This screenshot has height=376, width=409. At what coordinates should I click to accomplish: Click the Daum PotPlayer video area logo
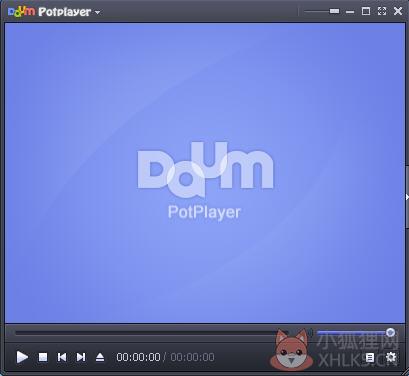click(x=205, y=181)
